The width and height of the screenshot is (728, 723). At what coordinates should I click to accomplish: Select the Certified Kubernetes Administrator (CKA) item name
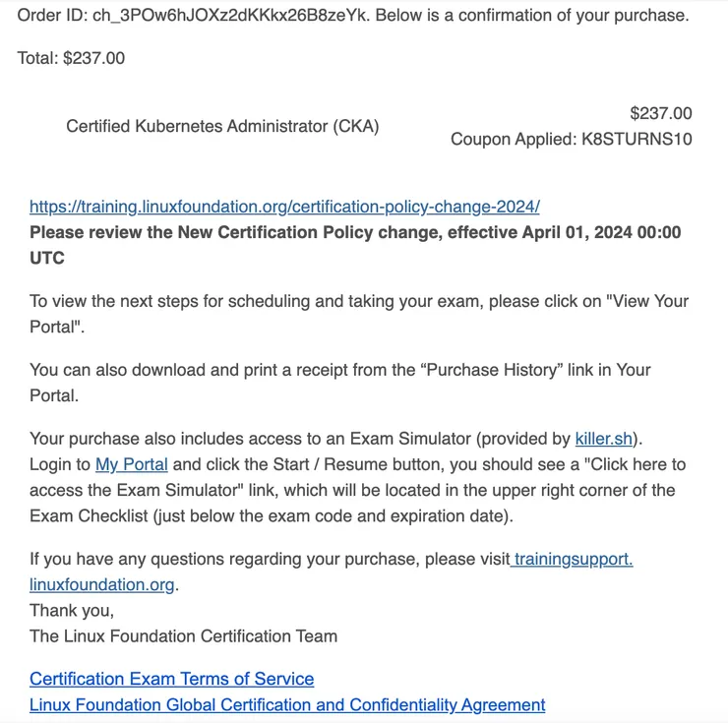222,126
